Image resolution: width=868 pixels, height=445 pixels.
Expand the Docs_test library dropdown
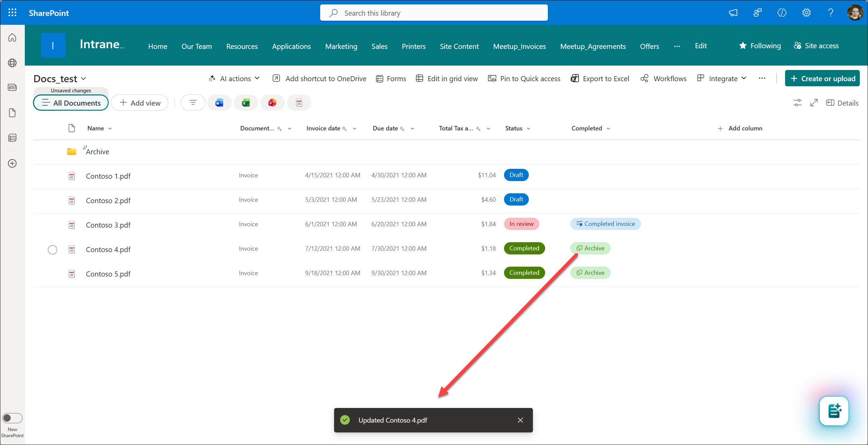84,79
